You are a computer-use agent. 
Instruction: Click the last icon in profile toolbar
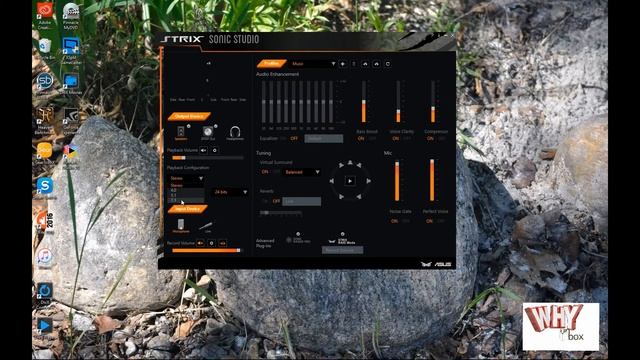pos(388,64)
